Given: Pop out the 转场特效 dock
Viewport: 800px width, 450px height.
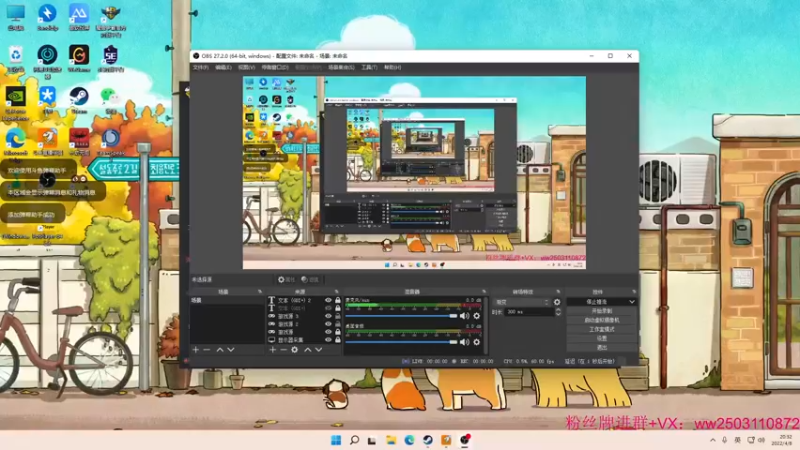Looking at the screenshot, I should [x=558, y=292].
